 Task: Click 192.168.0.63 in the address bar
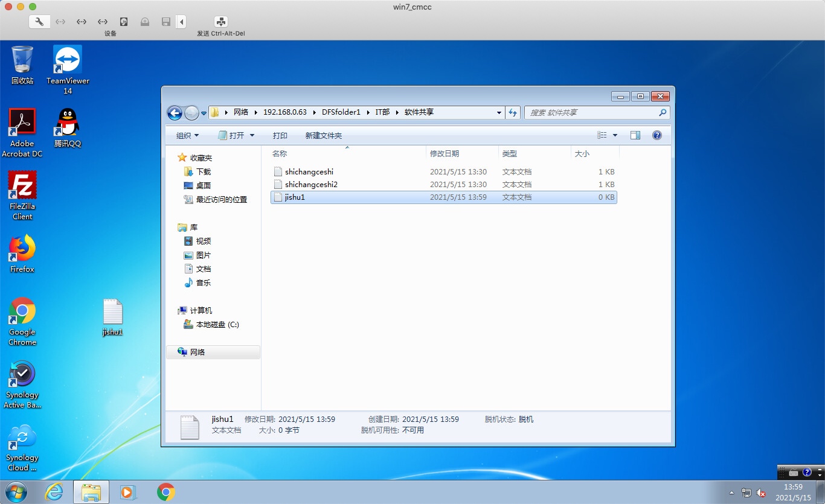(x=285, y=112)
